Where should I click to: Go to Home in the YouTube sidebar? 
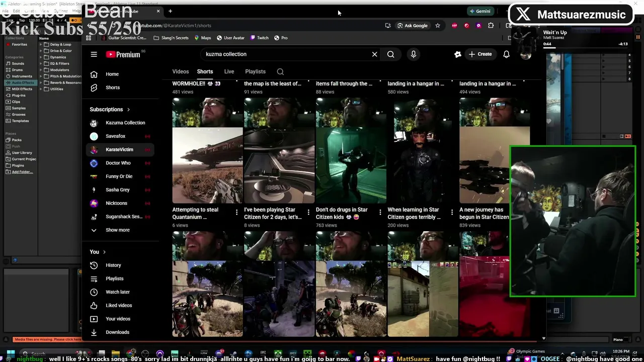(120, 74)
